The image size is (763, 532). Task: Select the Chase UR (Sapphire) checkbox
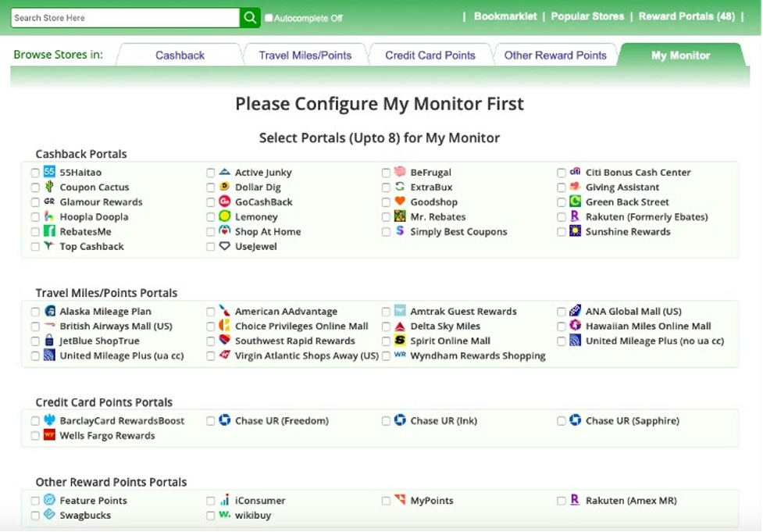(562, 421)
